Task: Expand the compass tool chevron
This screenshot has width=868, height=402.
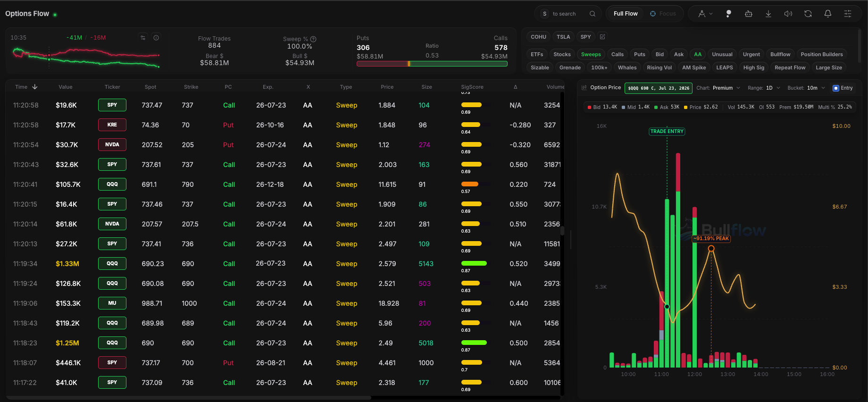Action: coord(711,14)
